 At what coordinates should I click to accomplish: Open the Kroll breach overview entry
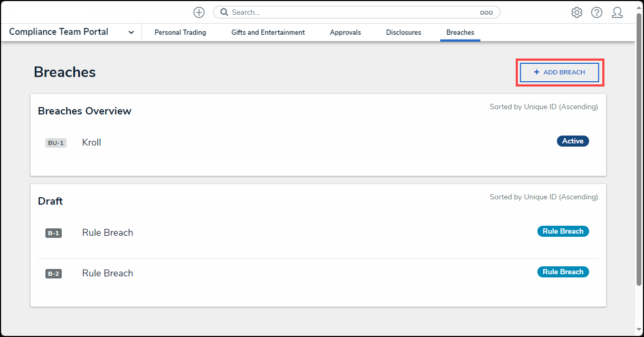point(92,142)
